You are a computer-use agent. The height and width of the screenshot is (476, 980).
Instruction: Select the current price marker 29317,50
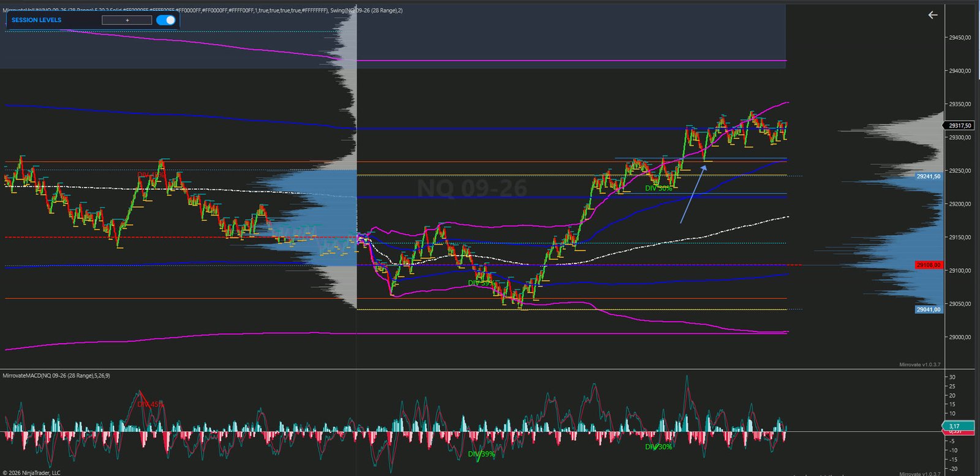[x=959, y=126]
